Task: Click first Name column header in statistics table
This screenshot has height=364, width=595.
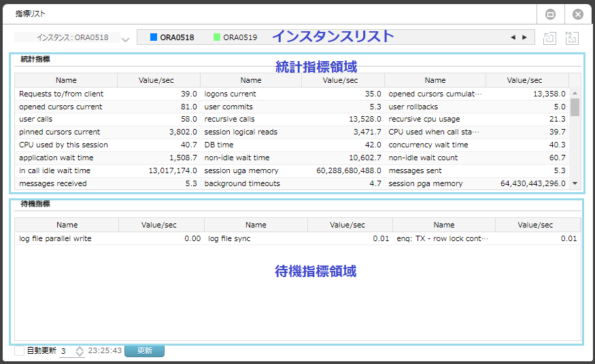Action: point(66,80)
